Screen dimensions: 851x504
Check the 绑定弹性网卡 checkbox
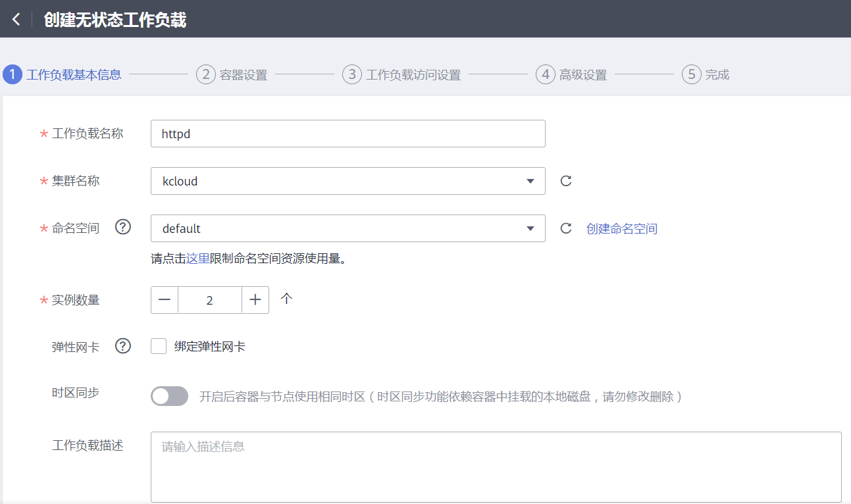[159, 346]
